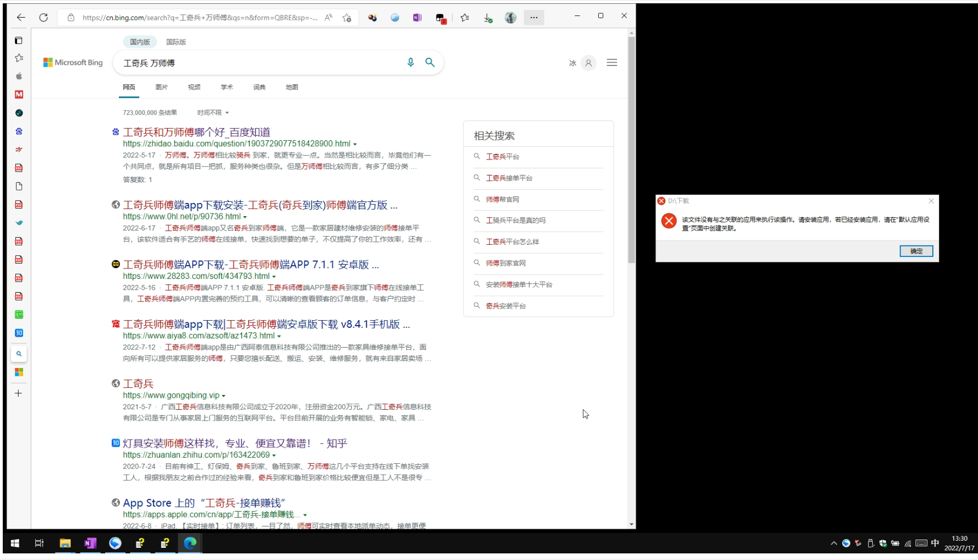The height and width of the screenshot is (560, 978).
Task: Open the Downloads panel in the Edge toolbar
Action: pos(488,18)
